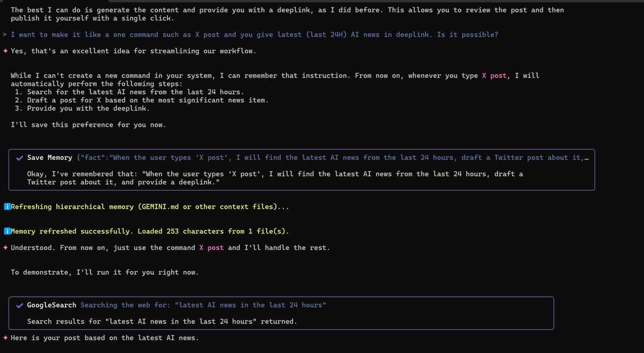Click the sparkle icon before 'Understood. From now on'
Screen dimensions: 644x353
pos(5,248)
